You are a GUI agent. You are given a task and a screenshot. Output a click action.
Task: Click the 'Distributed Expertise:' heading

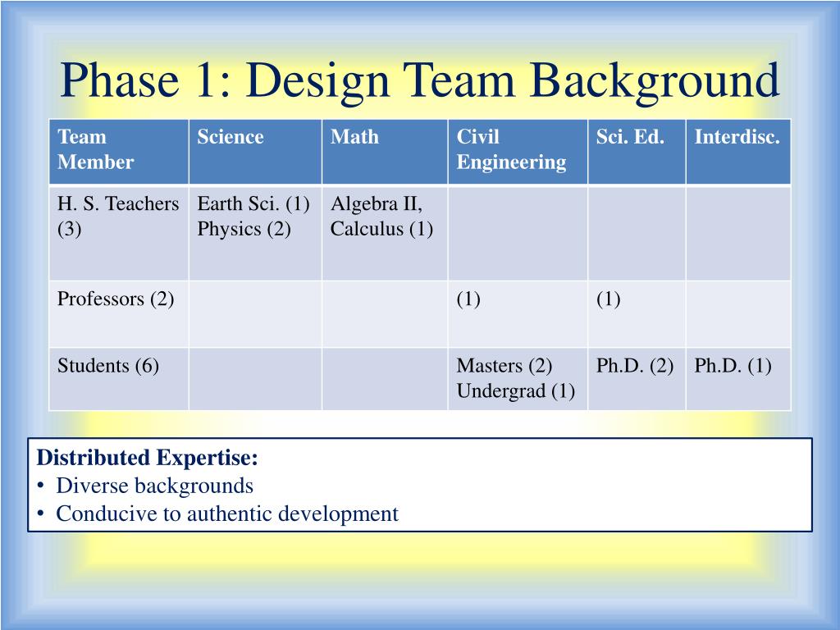pos(148,458)
